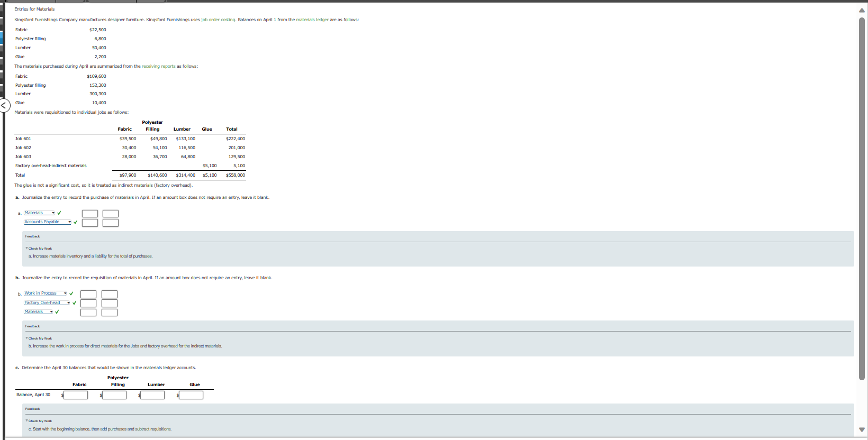Screen dimensions: 868x440
Task: Click the Glue April 30 balance field
Action: (x=191, y=395)
